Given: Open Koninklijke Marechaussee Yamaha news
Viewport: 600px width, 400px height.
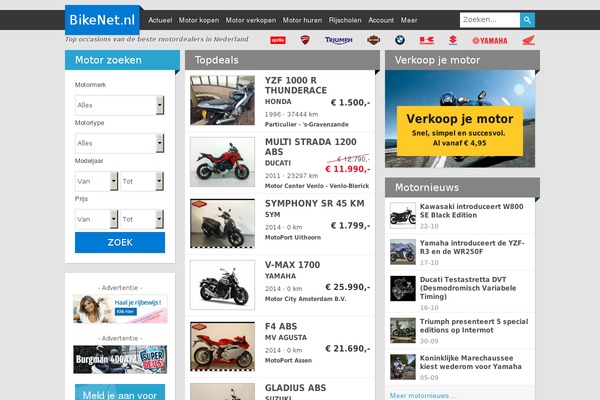Looking at the screenshot, I should click(x=471, y=362).
